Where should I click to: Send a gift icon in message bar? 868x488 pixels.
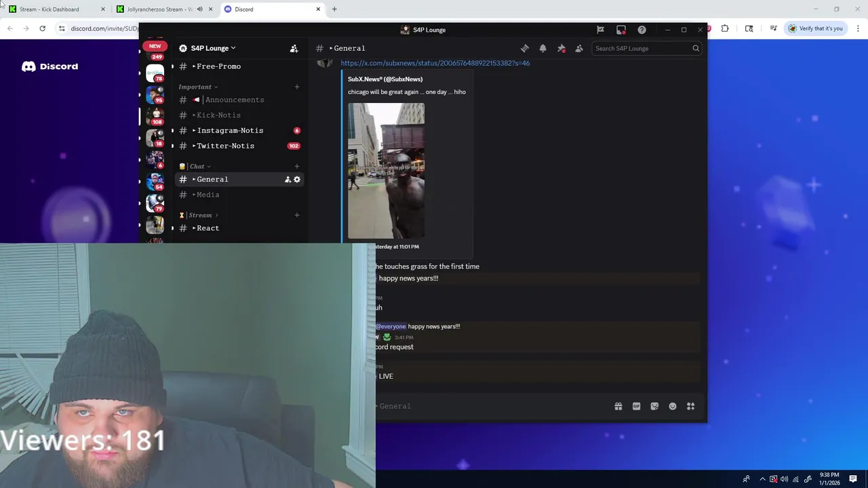tap(618, 406)
